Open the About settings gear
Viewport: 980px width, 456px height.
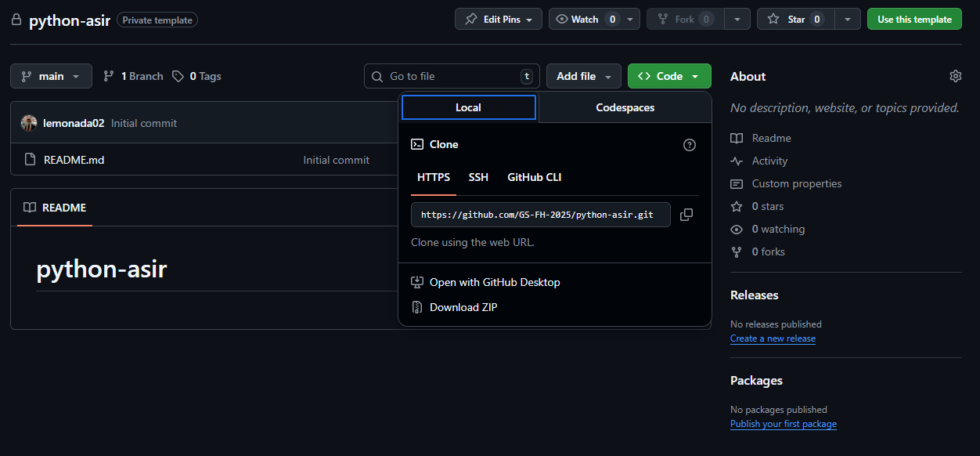[955, 76]
